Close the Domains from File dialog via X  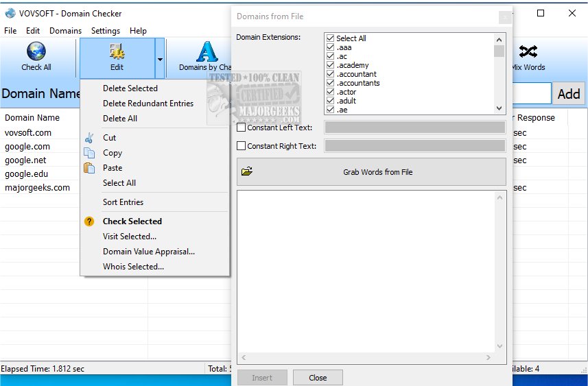pyautogui.click(x=505, y=17)
